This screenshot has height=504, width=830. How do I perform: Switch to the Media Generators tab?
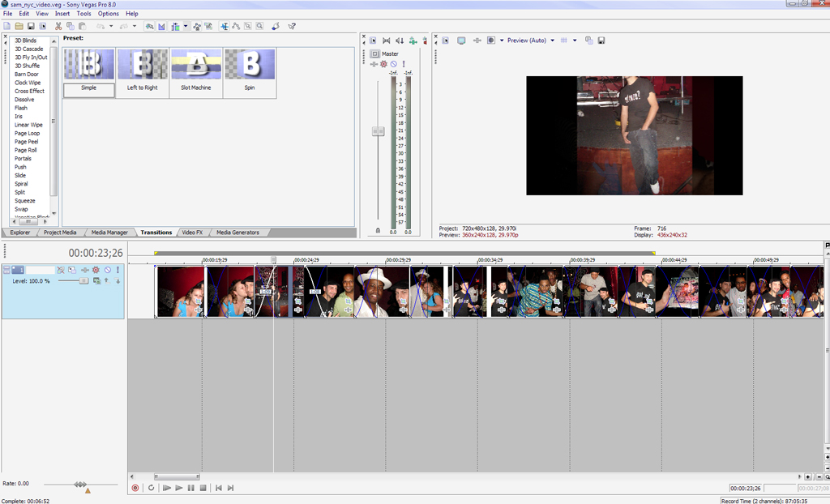pos(237,233)
